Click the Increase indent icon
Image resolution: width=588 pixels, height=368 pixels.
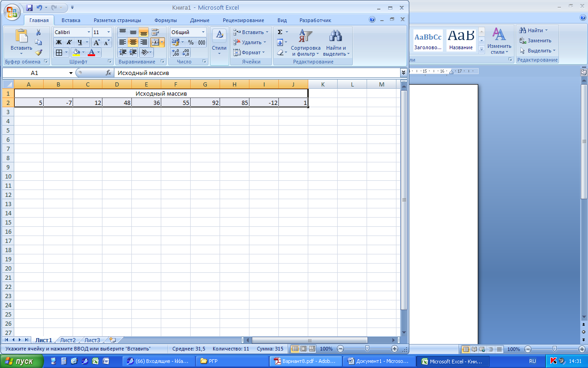click(133, 52)
